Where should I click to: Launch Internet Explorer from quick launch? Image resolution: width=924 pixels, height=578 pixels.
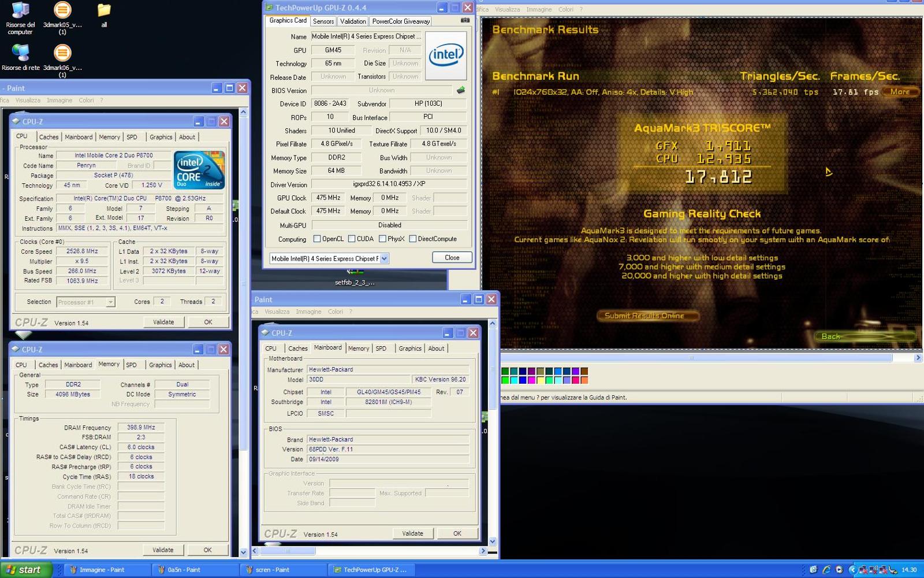click(826, 569)
